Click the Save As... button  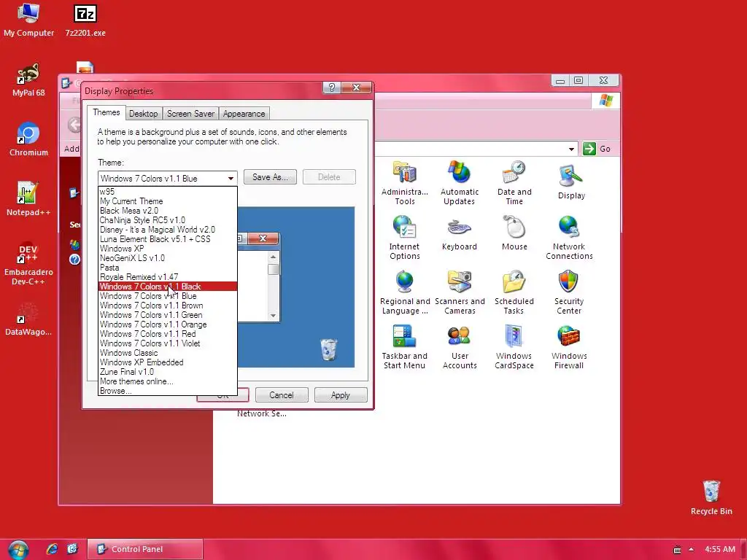coord(270,177)
